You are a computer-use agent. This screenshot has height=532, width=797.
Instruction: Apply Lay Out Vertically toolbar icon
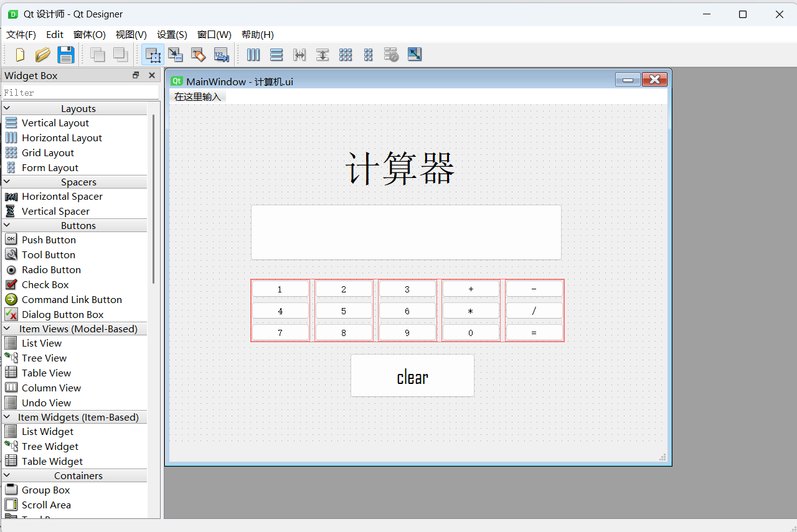276,55
